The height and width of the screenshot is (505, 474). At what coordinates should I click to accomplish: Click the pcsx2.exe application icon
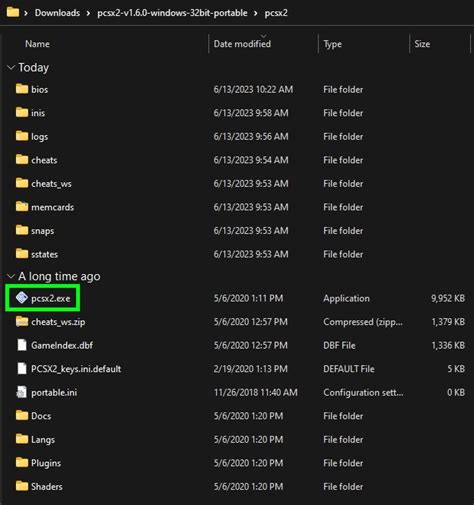point(22,298)
